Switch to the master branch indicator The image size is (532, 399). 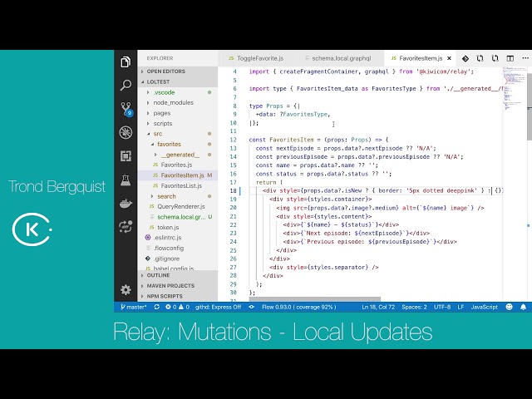click(x=133, y=307)
